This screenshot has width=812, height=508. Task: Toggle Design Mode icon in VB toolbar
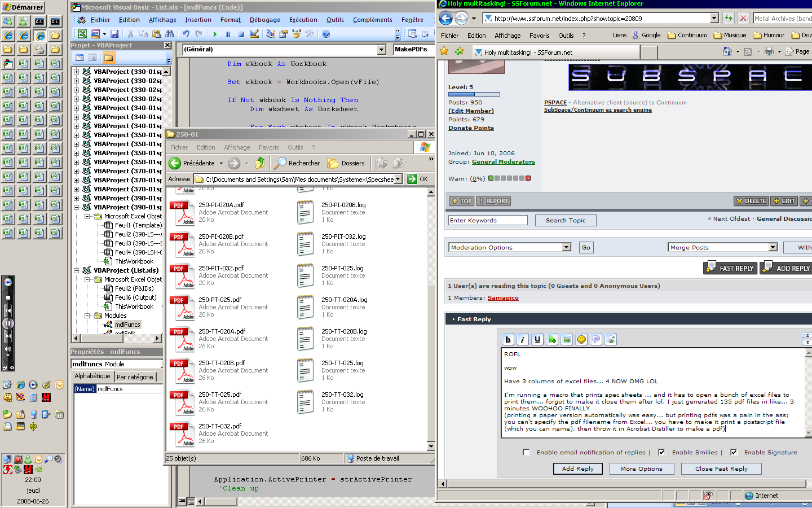pos(254,34)
